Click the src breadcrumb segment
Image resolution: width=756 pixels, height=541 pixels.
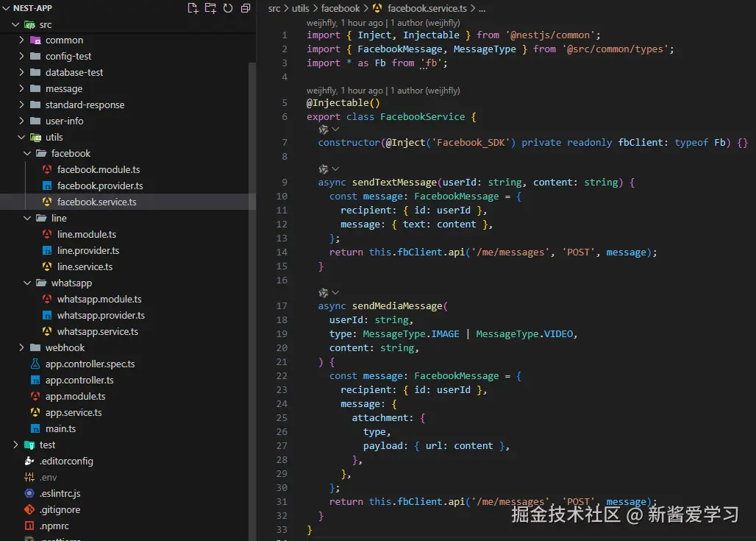tap(274, 8)
